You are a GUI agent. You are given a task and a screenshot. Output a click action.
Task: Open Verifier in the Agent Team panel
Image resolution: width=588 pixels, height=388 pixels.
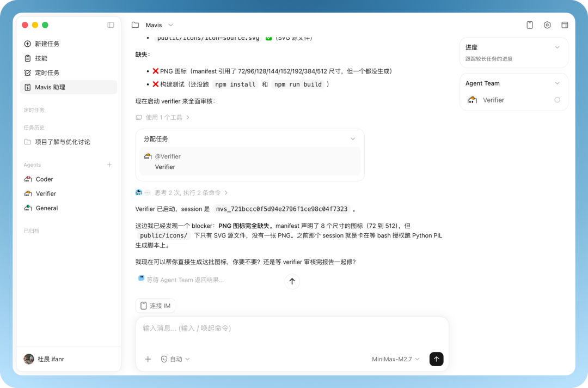pos(514,100)
